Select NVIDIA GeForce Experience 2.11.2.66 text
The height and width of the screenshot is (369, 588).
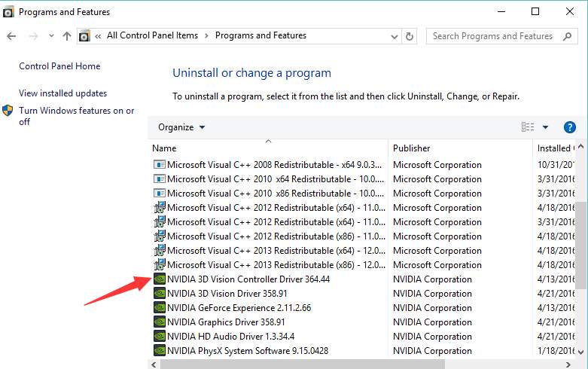[239, 308]
